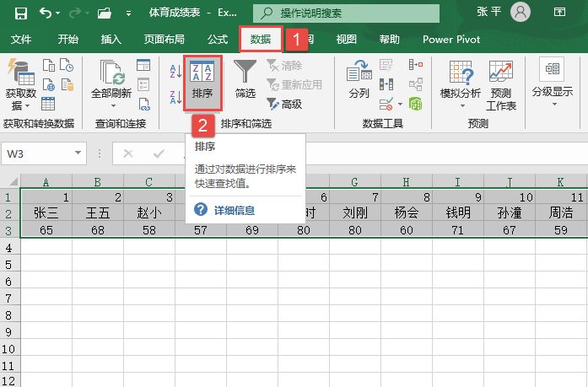This screenshot has width=588, height=387.
Task: Click the From Table/Range icon
Action: tap(48, 104)
